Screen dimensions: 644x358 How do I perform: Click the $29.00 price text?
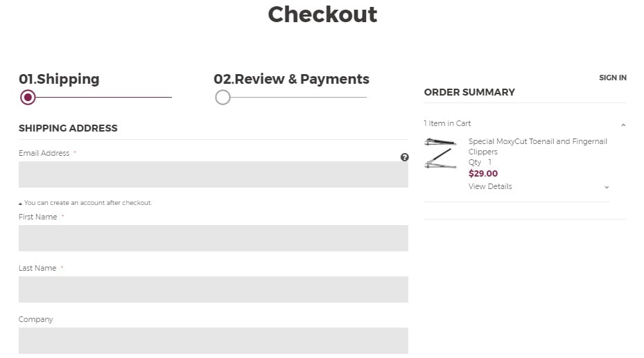483,174
